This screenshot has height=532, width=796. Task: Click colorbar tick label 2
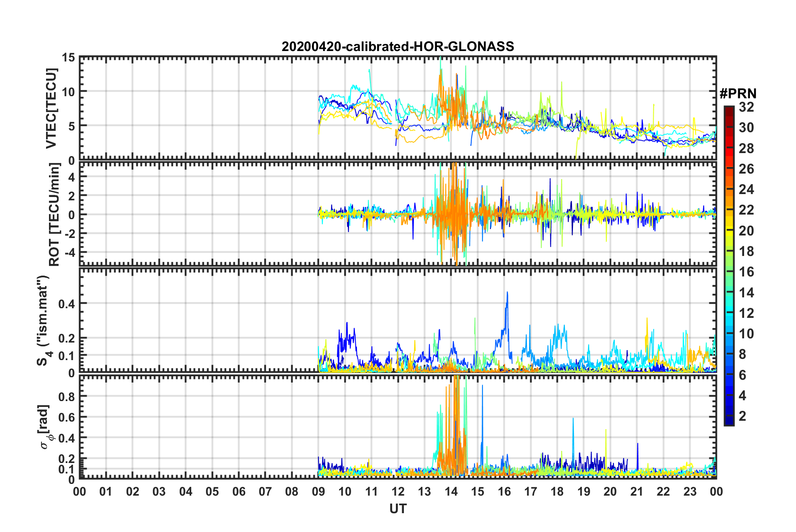point(742,416)
